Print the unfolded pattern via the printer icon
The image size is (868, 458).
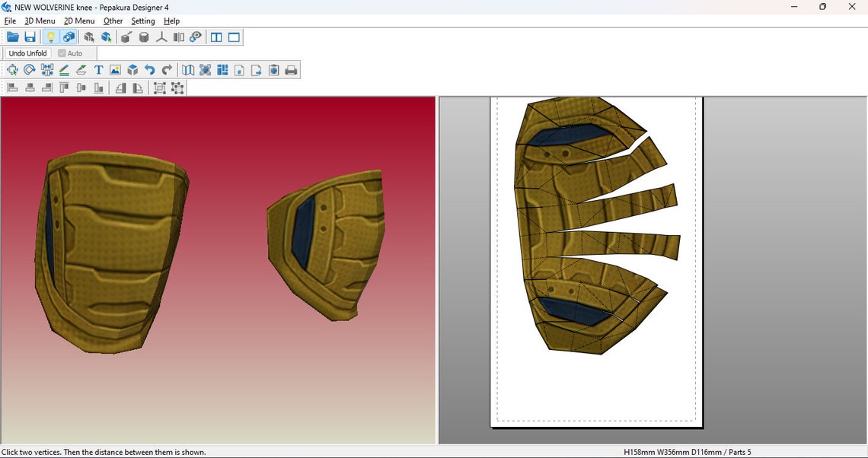pos(292,69)
